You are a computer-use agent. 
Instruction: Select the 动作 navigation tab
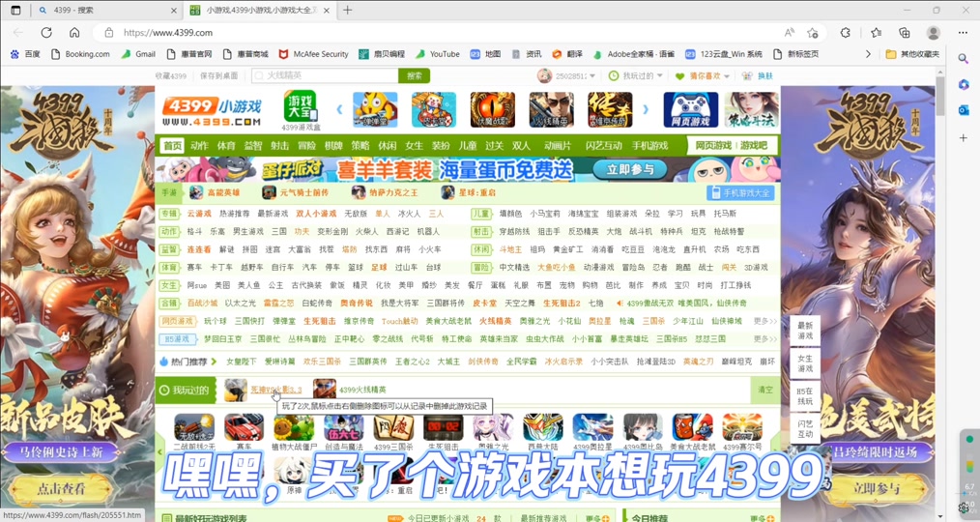click(199, 146)
